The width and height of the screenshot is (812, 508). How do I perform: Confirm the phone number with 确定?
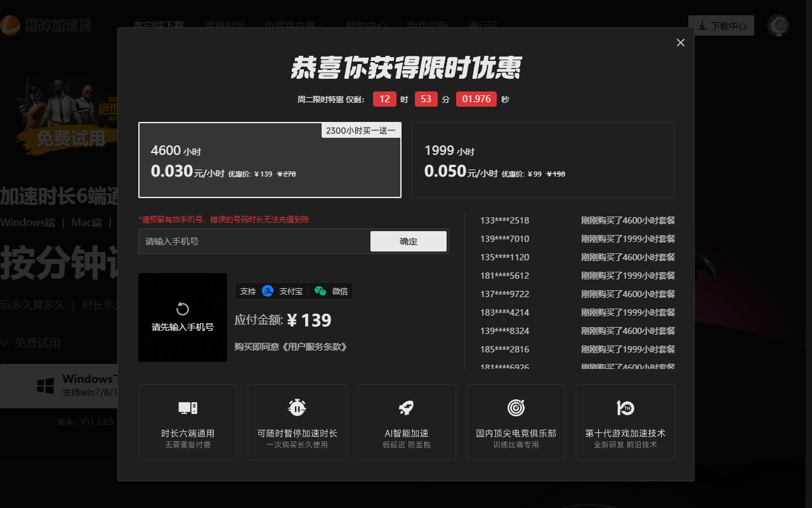(409, 241)
